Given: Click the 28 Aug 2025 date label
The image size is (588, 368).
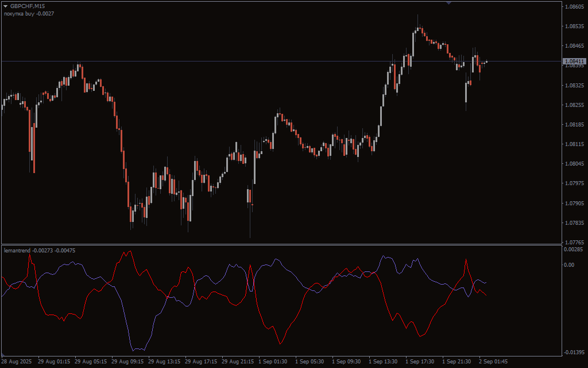Looking at the screenshot, I should click(17, 362).
